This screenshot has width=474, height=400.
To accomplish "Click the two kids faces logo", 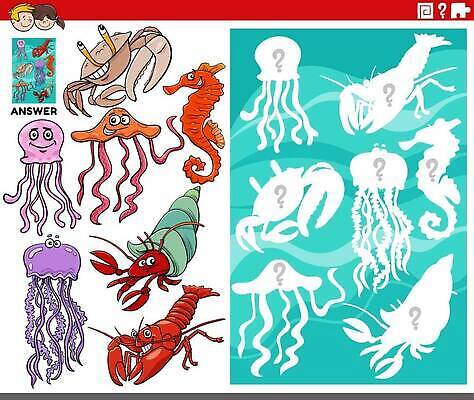I will tap(36, 18).
